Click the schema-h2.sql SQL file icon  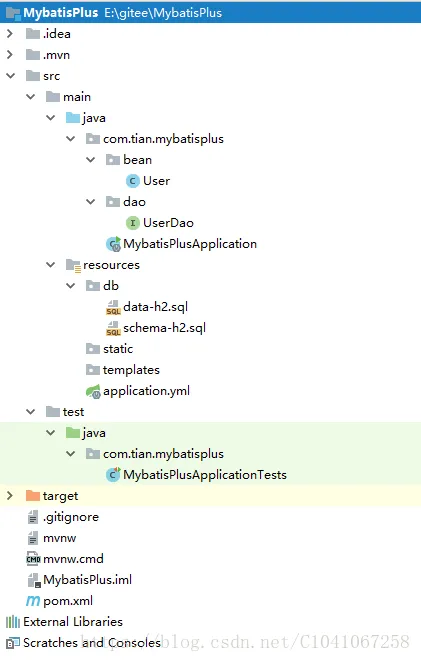click(x=113, y=328)
